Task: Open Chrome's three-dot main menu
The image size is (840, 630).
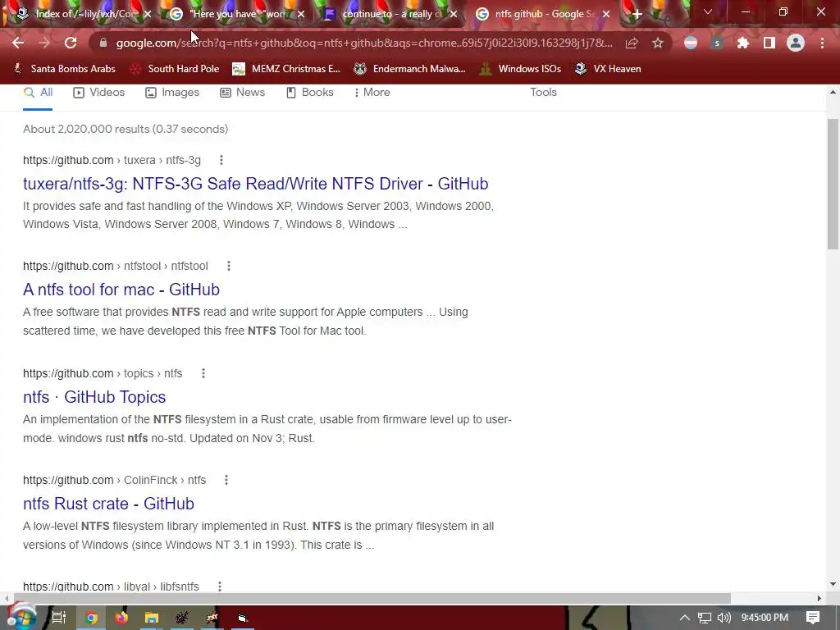Action: [x=822, y=43]
